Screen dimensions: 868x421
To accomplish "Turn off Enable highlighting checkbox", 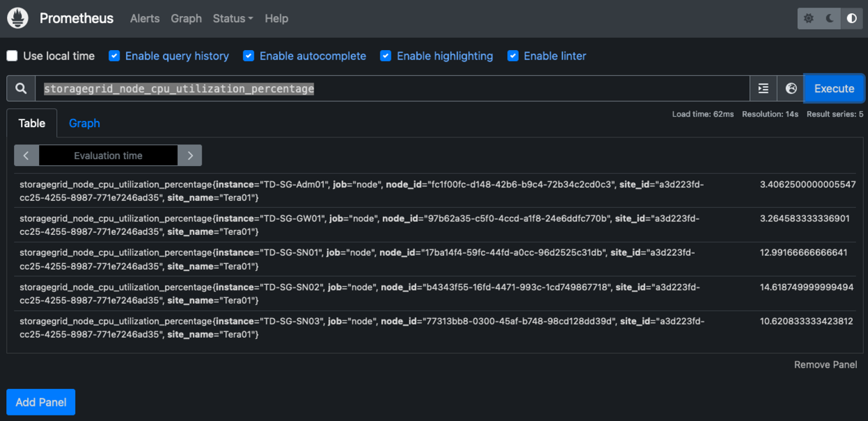I will coord(385,56).
